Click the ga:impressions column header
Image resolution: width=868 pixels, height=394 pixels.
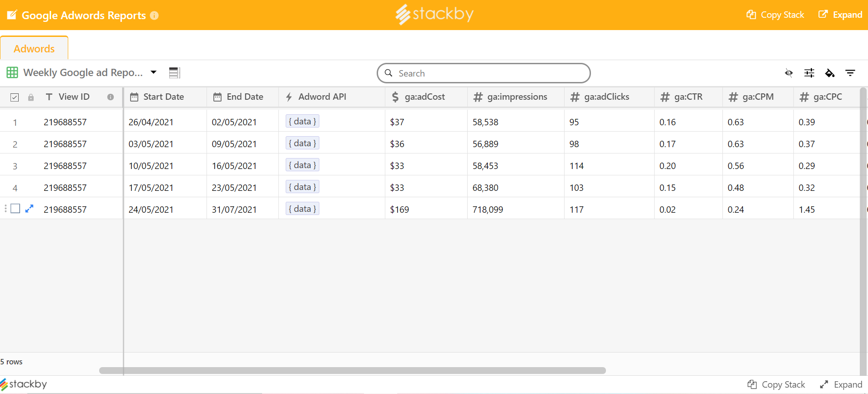pyautogui.click(x=516, y=97)
